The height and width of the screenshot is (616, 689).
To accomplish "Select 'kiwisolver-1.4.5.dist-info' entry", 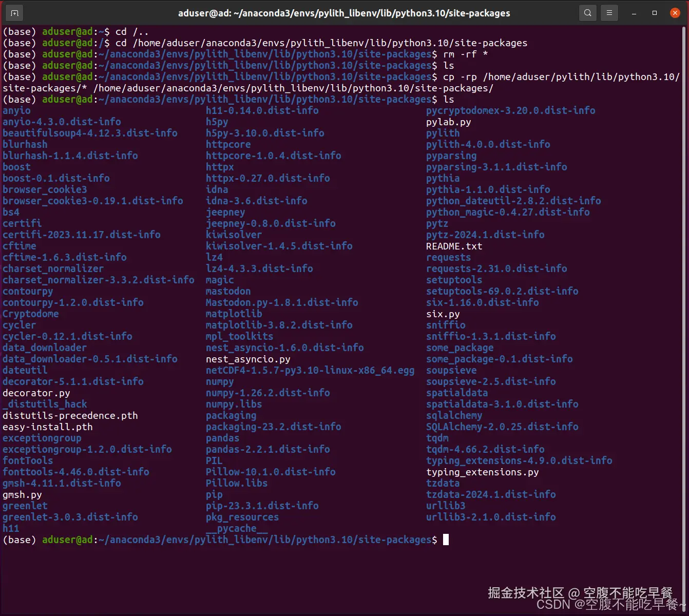I will [279, 246].
